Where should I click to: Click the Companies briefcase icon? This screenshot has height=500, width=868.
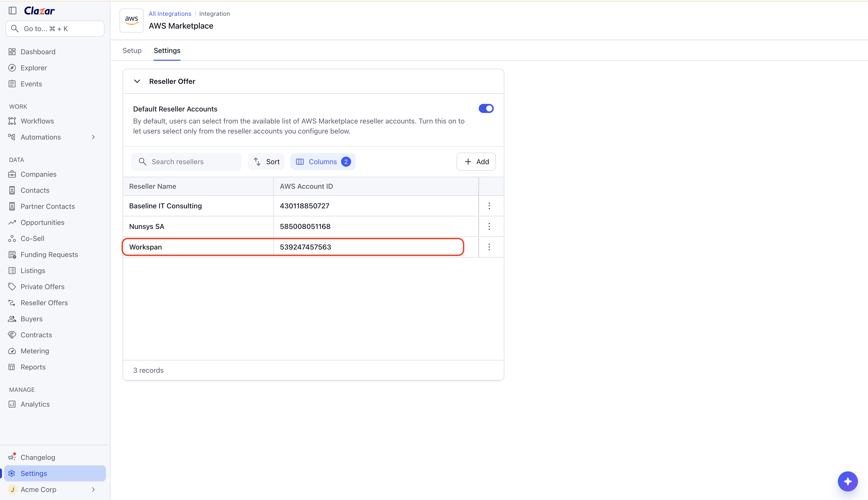(12, 174)
